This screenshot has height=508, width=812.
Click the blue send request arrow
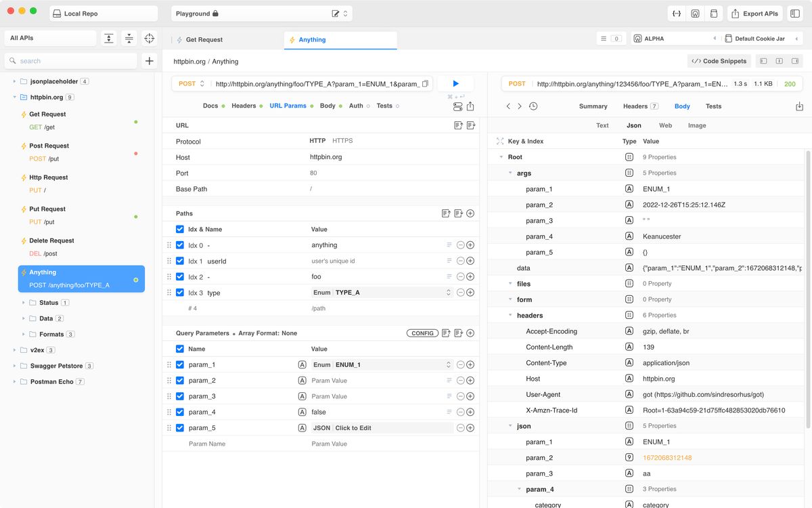pyautogui.click(x=455, y=83)
